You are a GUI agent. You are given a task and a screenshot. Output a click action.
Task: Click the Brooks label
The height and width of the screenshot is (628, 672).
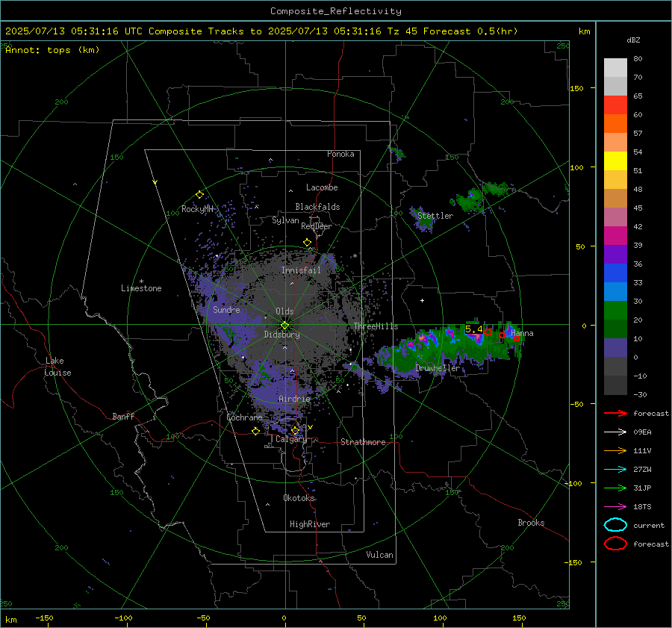tap(531, 523)
